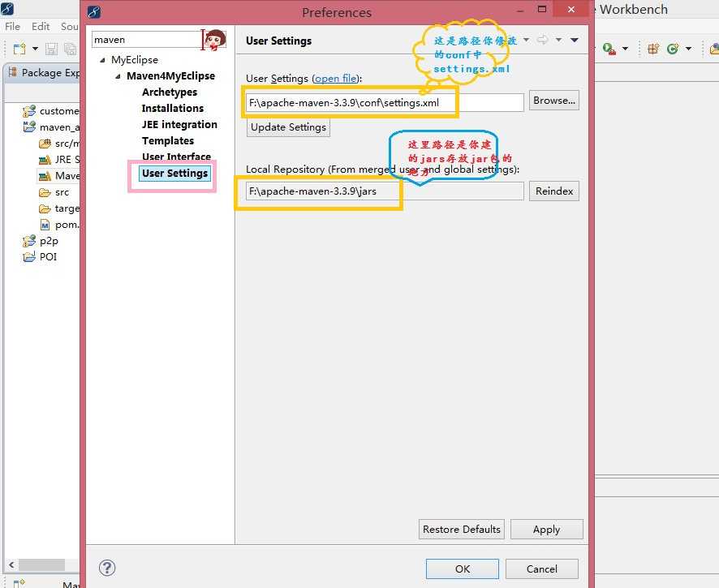
Task: Select JEE integration preference page
Action: click(179, 125)
